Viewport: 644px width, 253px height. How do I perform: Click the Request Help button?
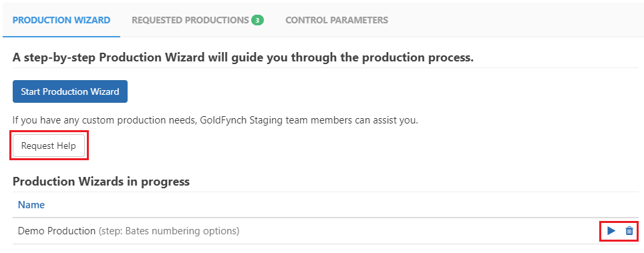pos(49,146)
